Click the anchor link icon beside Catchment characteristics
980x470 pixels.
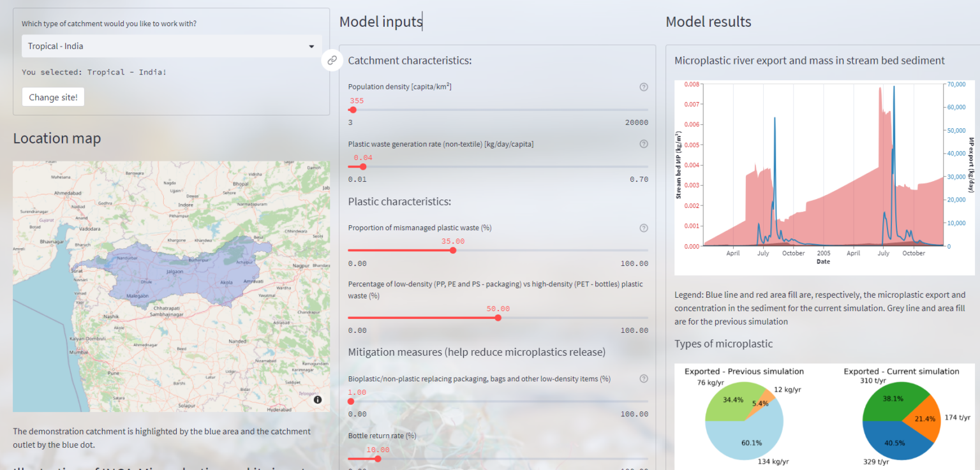[x=332, y=61]
